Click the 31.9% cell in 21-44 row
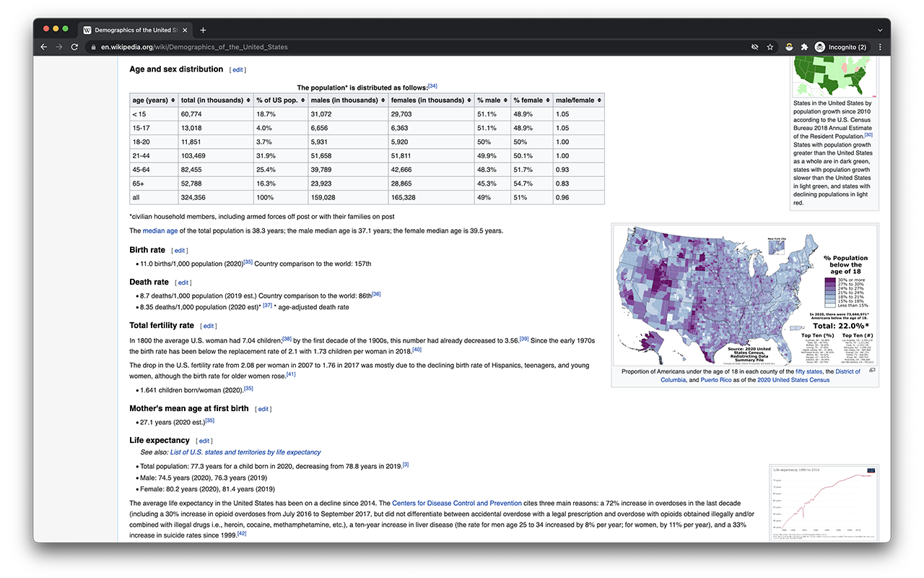This screenshot has height=578, width=924. click(x=280, y=156)
